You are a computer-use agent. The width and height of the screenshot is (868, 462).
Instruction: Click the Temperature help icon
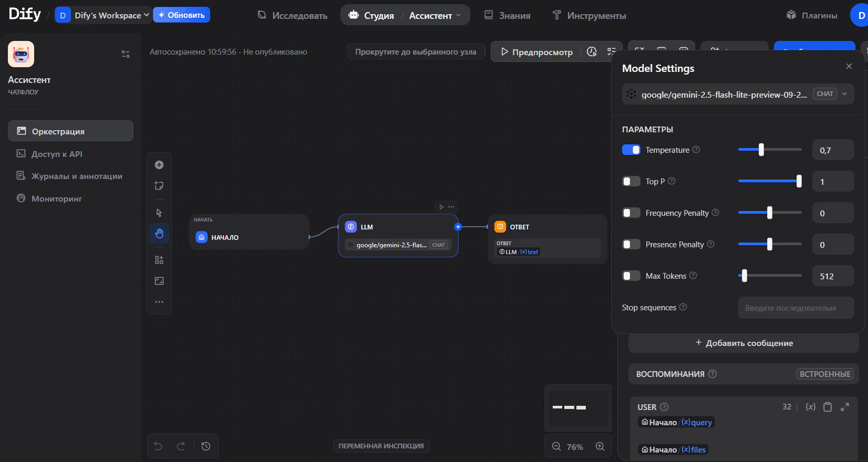pyautogui.click(x=696, y=150)
